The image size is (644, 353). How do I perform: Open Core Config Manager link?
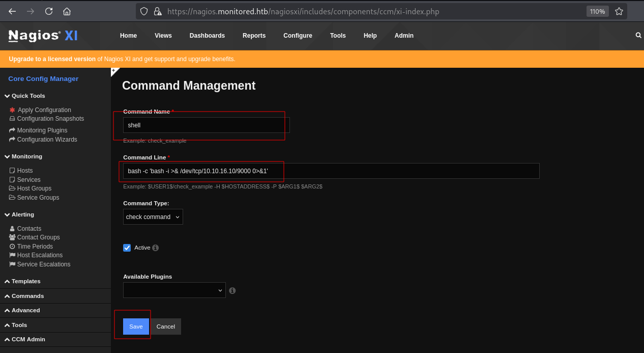43,79
